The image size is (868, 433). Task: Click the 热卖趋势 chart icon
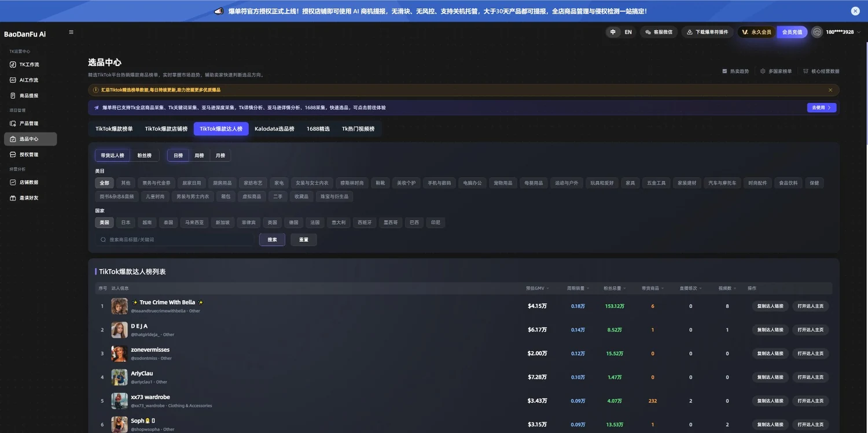(724, 72)
